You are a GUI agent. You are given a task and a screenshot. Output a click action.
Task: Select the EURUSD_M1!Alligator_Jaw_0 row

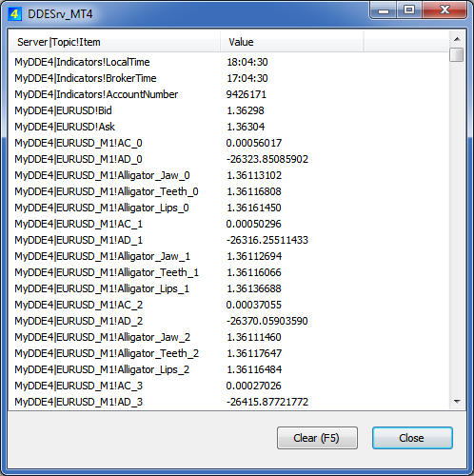229,175
